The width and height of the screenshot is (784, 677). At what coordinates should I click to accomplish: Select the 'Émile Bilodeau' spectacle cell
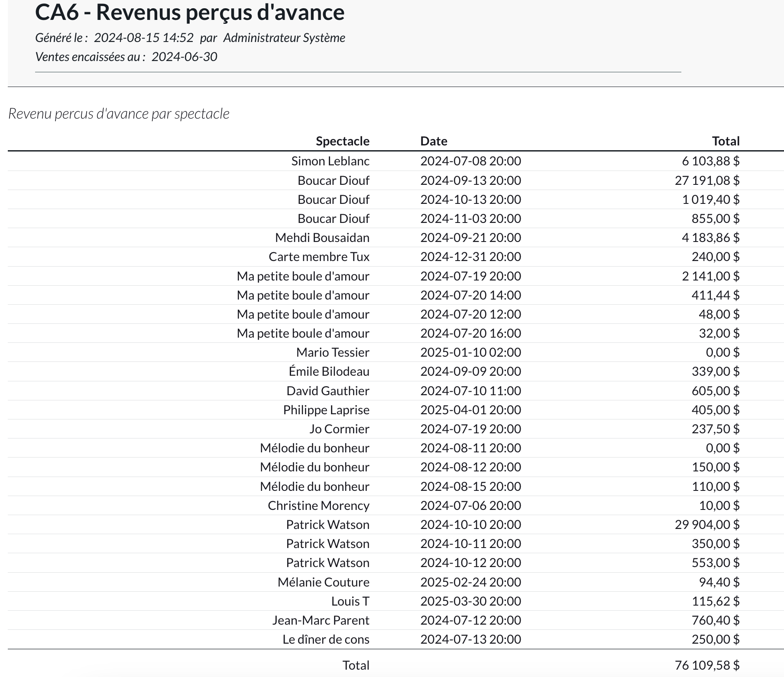click(329, 371)
